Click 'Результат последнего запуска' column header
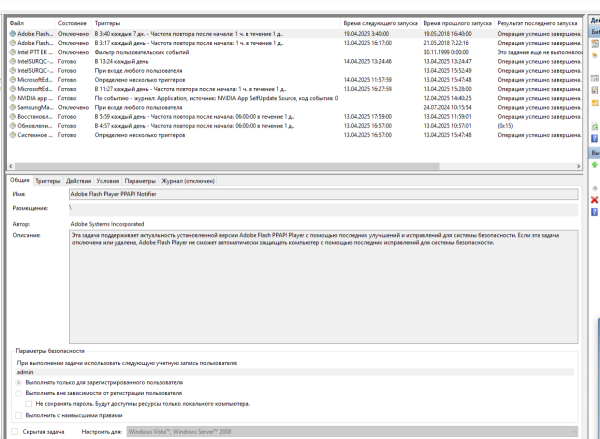The image size is (600, 439). point(538,23)
